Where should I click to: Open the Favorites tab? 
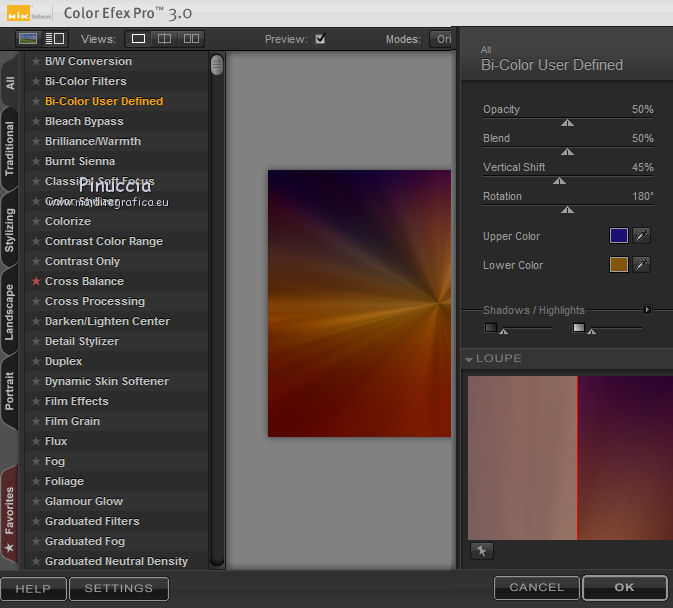10,510
